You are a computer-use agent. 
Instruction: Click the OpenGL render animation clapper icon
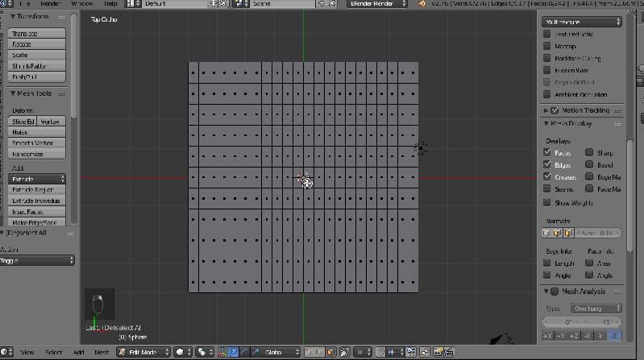pyautogui.click(x=449, y=352)
